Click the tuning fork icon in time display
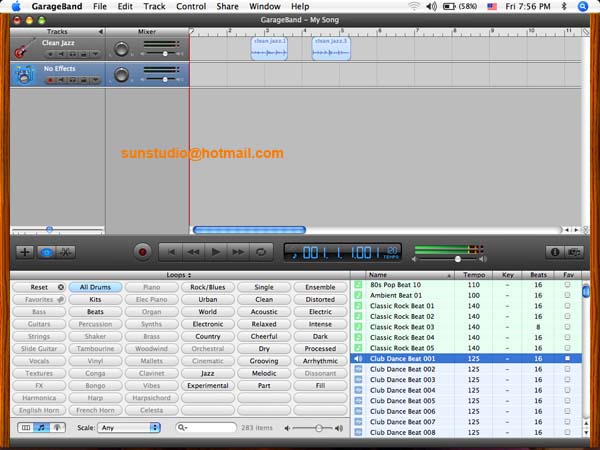The width and height of the screenshot is (600, 450). 294,254
